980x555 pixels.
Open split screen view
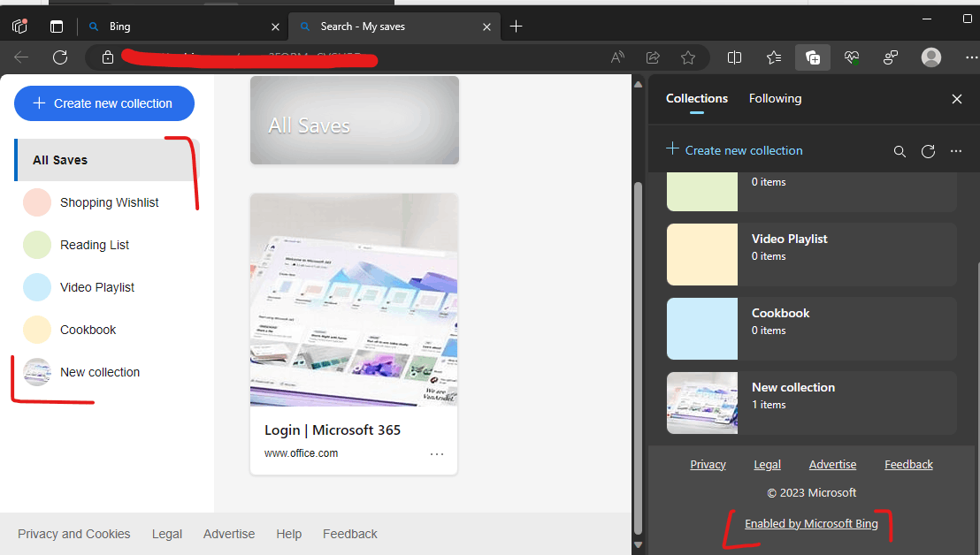[734, 57]
